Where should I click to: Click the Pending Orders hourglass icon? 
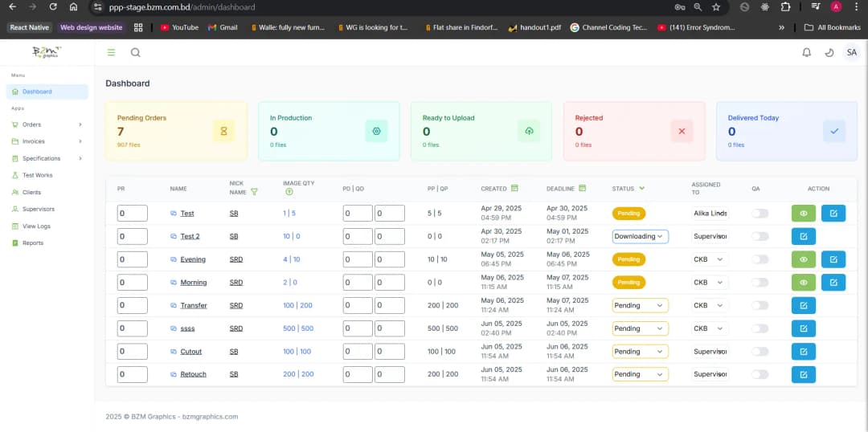tap(223, 131)
